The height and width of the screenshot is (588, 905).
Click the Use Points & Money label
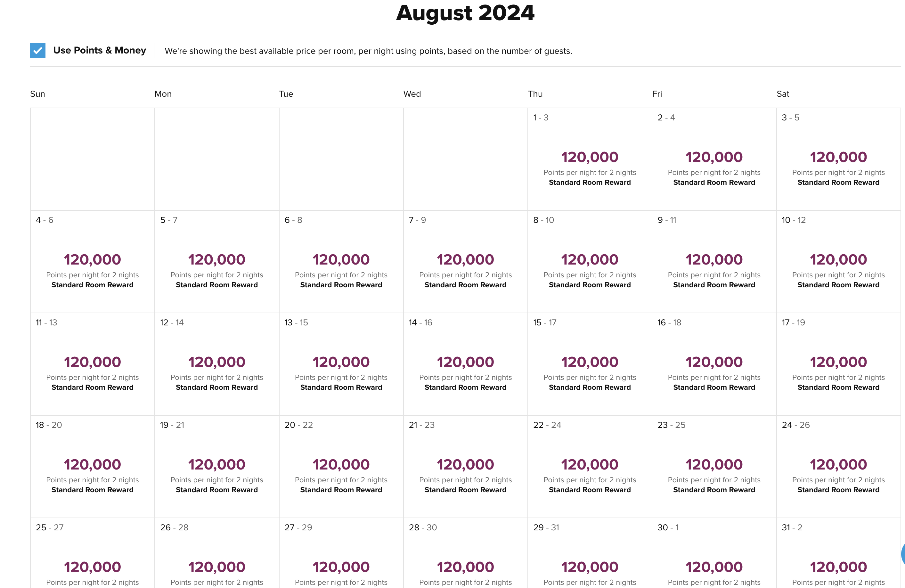[x=99, y=50]
